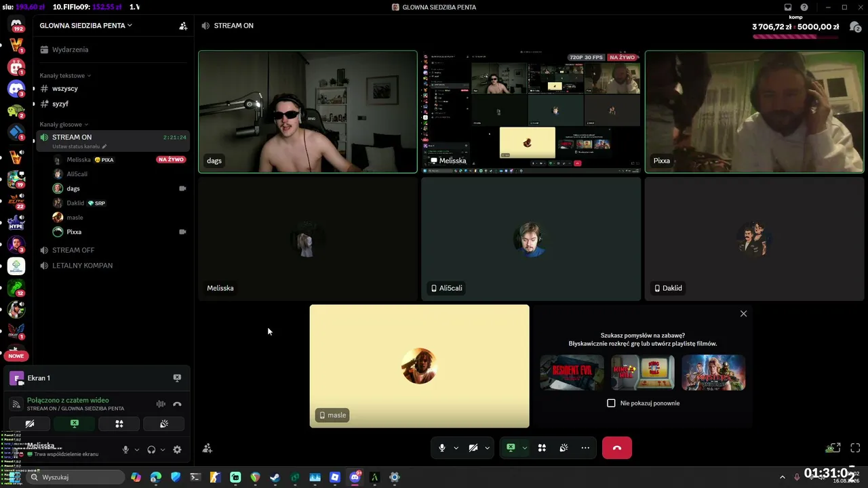Open camera dropdown in call control bar
The image size is (868, 488).
487,448
